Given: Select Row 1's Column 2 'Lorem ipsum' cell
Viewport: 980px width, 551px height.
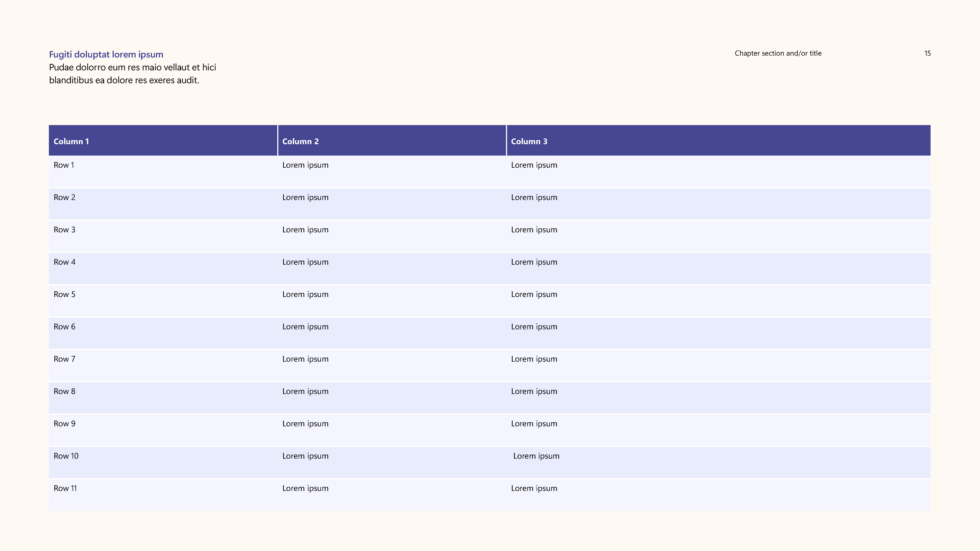Looking at the screenshot, I should (392, 172).
